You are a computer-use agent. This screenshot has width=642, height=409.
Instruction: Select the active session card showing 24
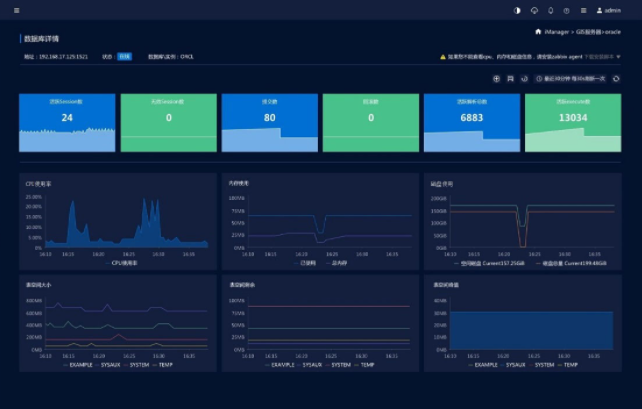tap(67, 123)
